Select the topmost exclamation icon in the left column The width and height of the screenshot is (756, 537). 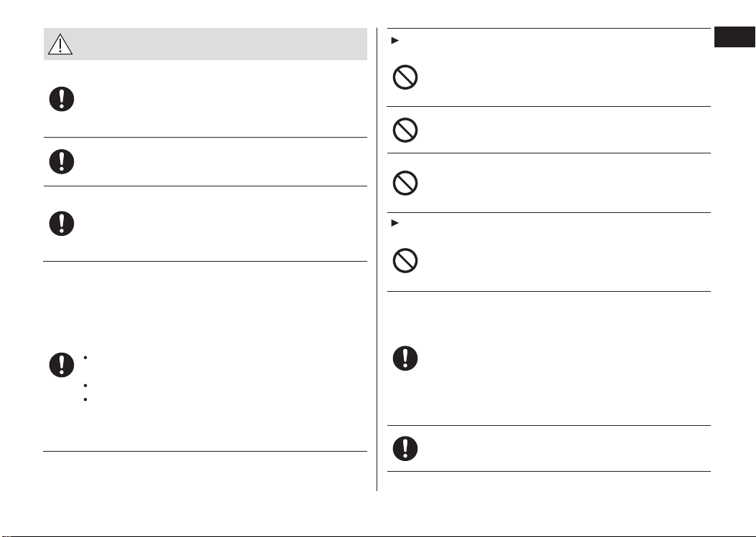point(62,100)
